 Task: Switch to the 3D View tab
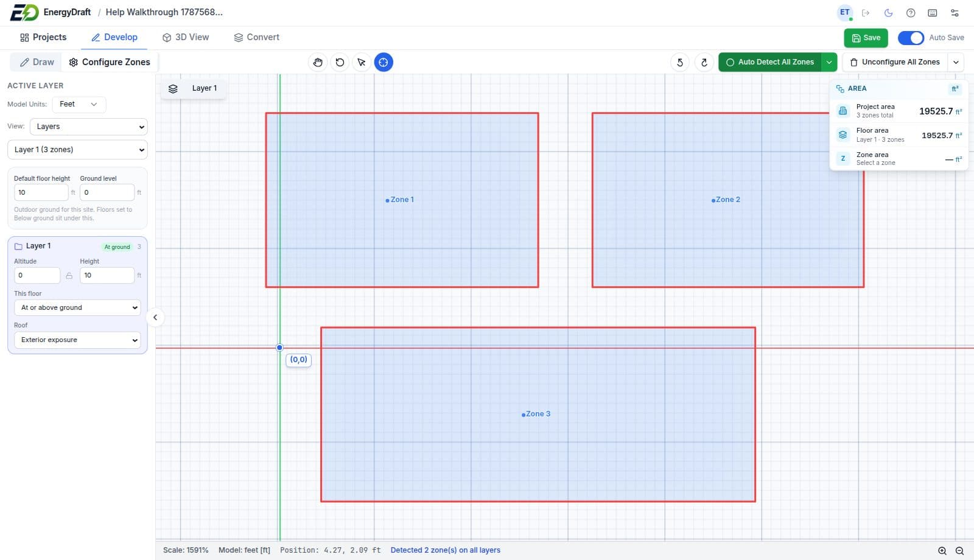click(x=186, y=37)
